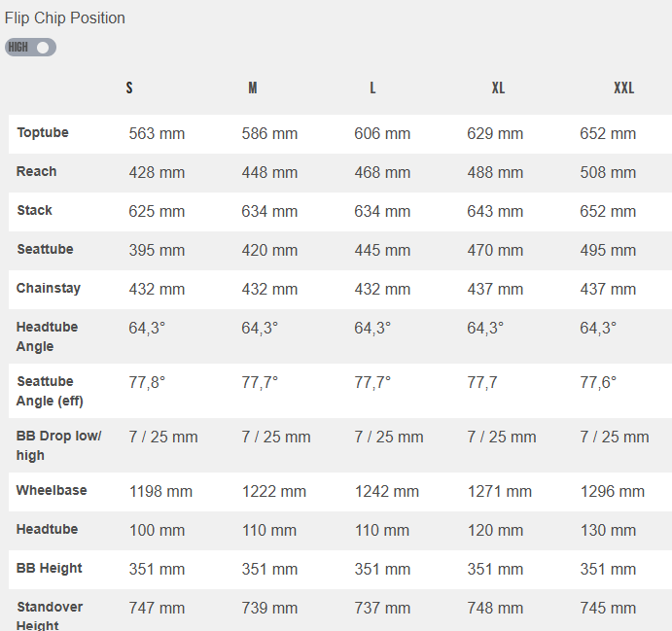Click the Headtube Angle row label
This screenshot has height=631, width=672.
(x=47, y=336)
